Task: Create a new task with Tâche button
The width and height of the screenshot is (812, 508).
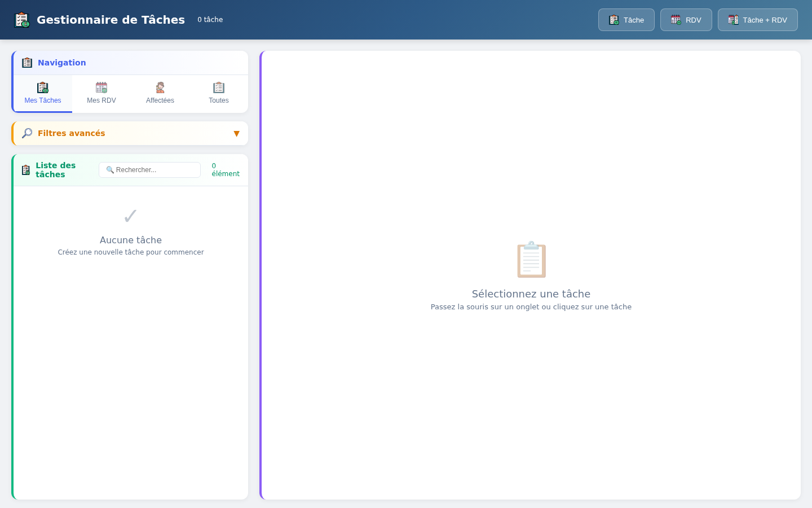Action: (x=626, y=20)
